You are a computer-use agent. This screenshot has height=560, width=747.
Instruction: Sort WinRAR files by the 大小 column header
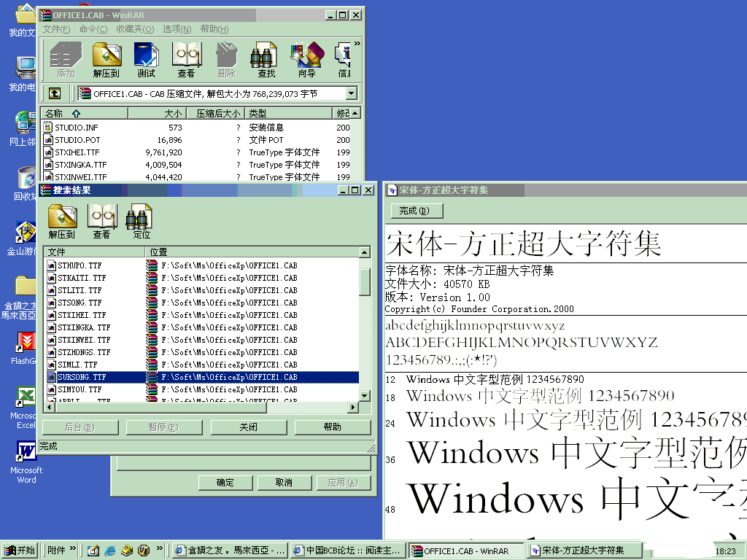[157, 113]
